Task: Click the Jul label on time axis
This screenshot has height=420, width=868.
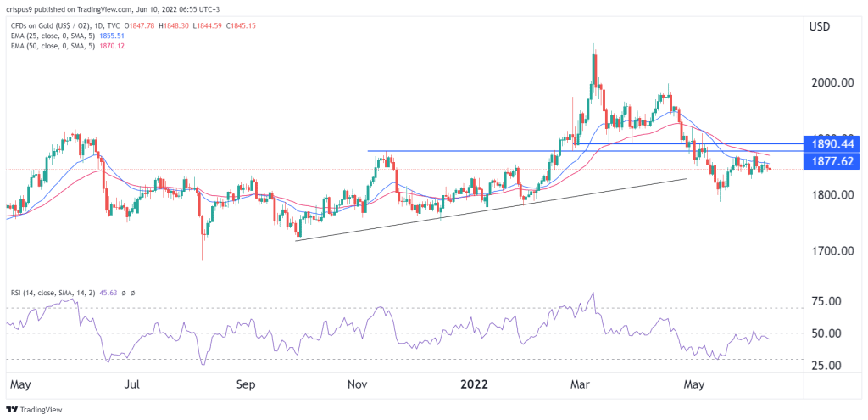Action: (131, 384)
